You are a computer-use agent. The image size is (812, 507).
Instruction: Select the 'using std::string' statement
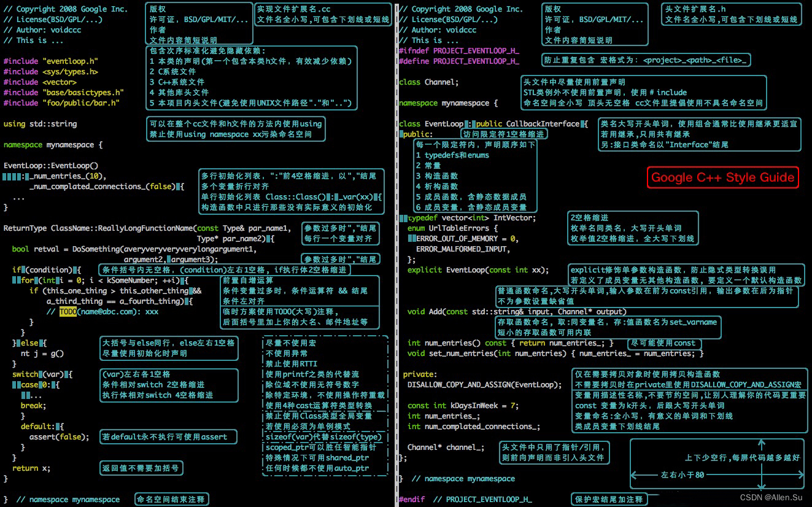coord(41,124)
